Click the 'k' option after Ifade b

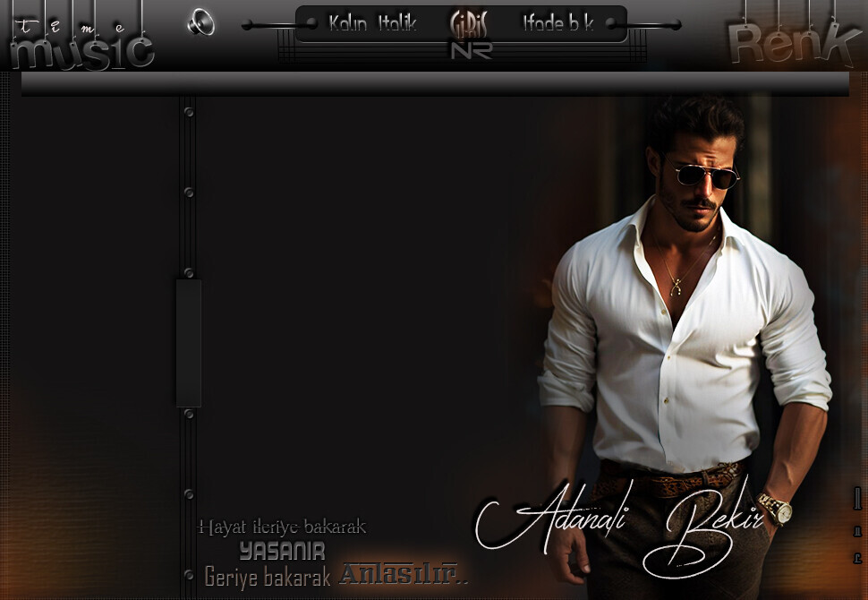(x=589, y=24)
